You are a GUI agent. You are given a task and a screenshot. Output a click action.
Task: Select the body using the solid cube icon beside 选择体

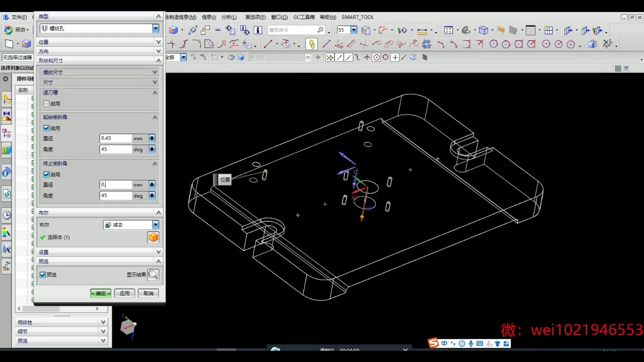(x=153, y=237)
